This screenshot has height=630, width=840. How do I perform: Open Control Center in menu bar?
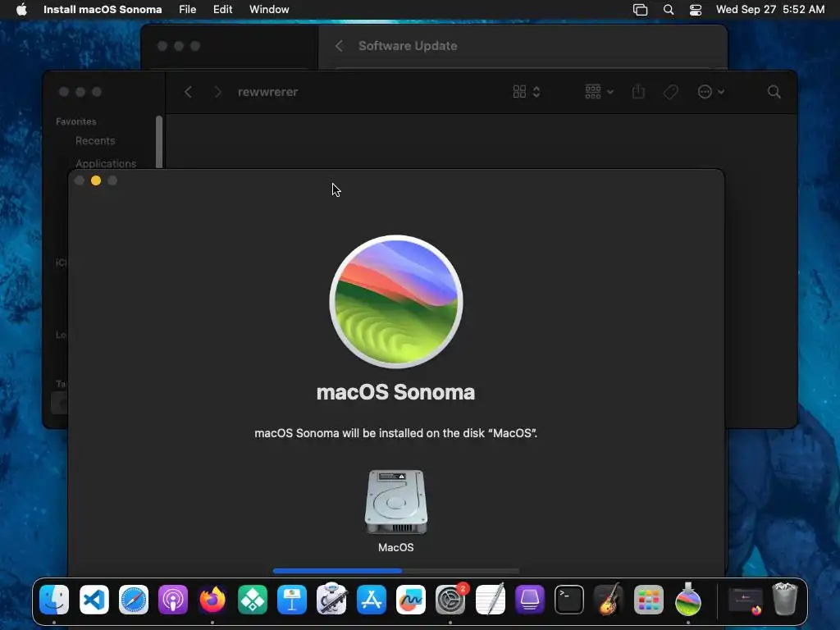click(696, 9)
